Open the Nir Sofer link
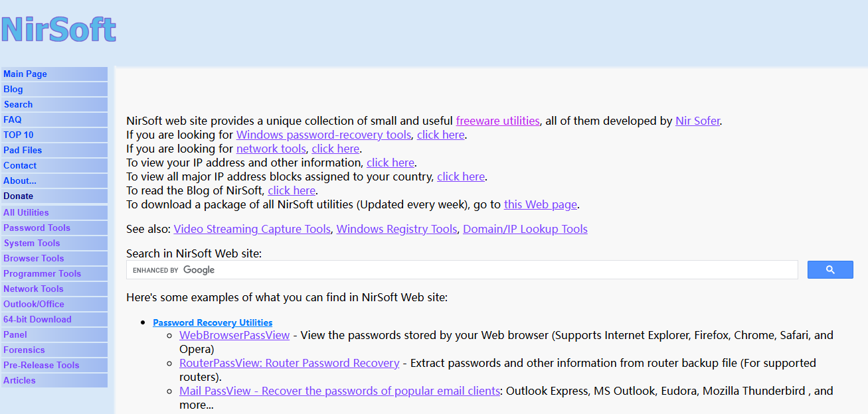The image size is (868, 414). (697, 121)
